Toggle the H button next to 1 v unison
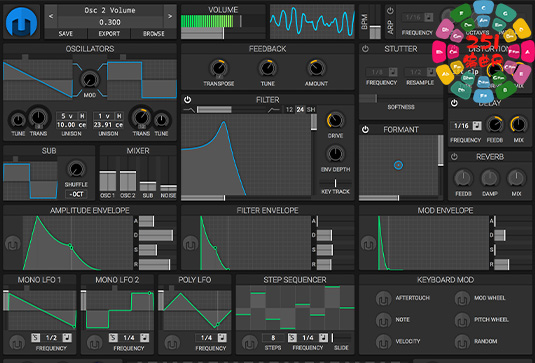The image size is (535, 363). click(x=119, y=116)
